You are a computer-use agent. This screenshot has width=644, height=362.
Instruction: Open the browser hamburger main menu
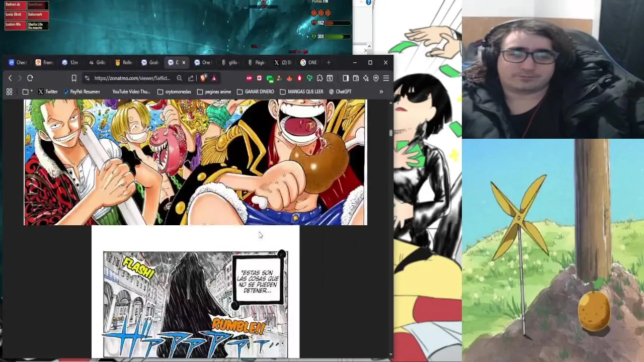point(386,78)
